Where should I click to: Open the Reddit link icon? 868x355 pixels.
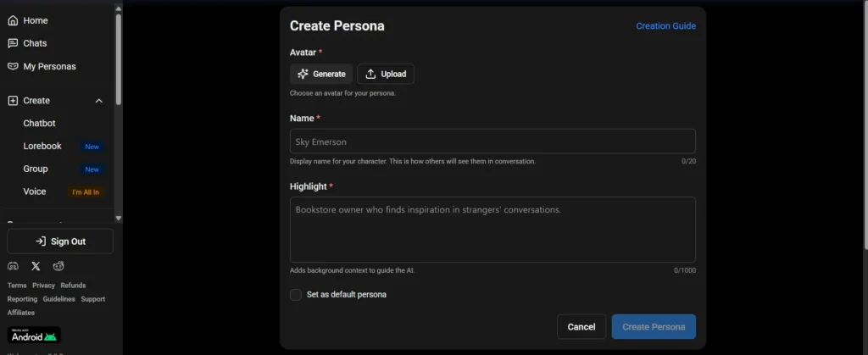tap(58, 266)
